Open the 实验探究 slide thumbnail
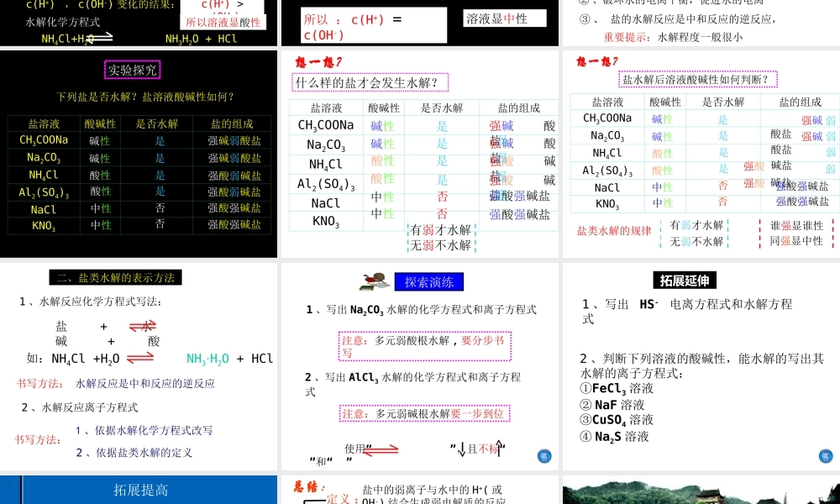This screenshot has height=504, width=840. (x=139, y=154)
